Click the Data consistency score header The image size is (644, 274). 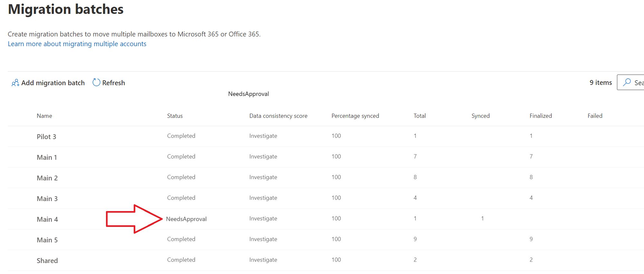278,116
